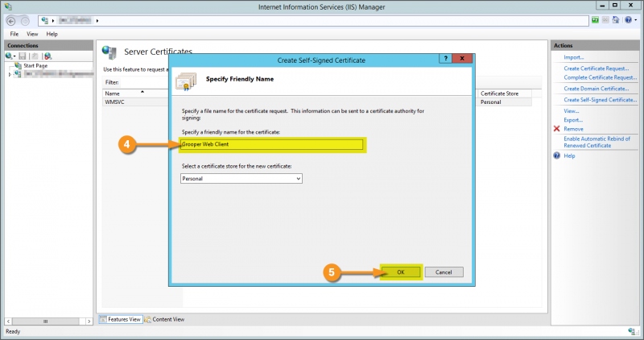Click the Export action link
Screen dimensions: 644x340
point(573,120)
